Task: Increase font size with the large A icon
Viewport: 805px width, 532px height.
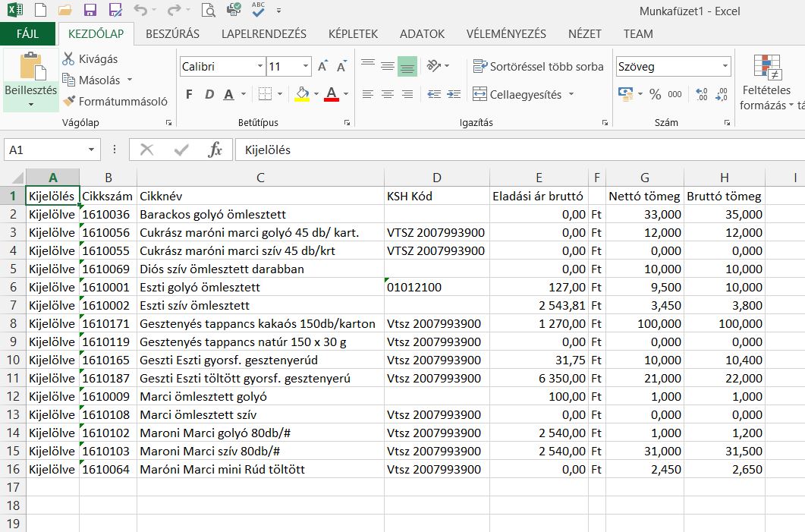Action: [322, 67]
